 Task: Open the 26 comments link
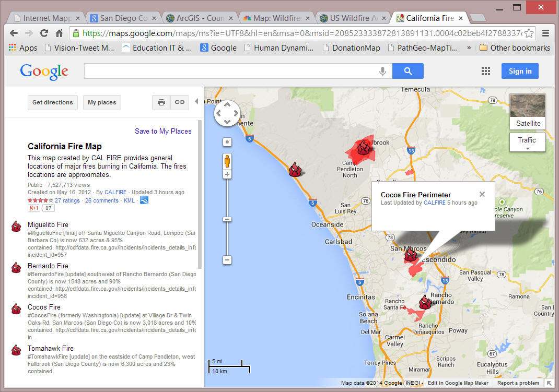[x=101, y=200]
